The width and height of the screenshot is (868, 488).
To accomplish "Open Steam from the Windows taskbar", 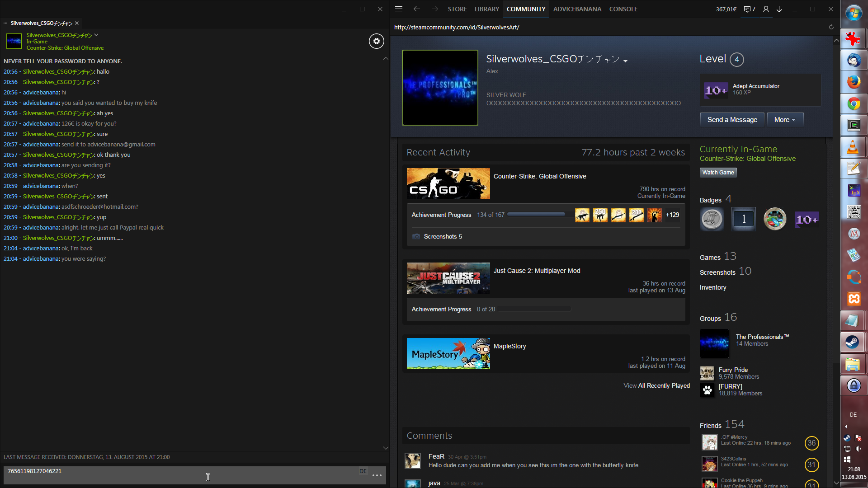I will [x=853, y=342].
